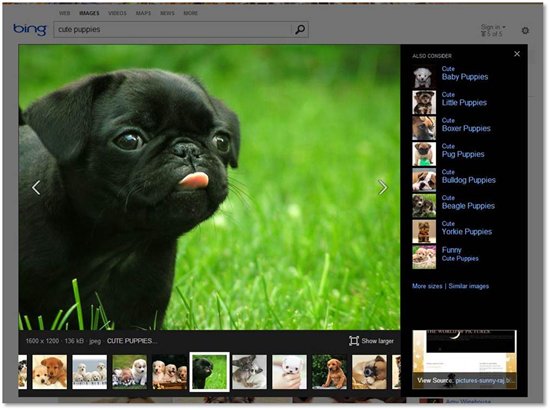Image resolution: width=550 pixels, height=410 pixels.
Task: Close the image detail panel
Action: 517,54
